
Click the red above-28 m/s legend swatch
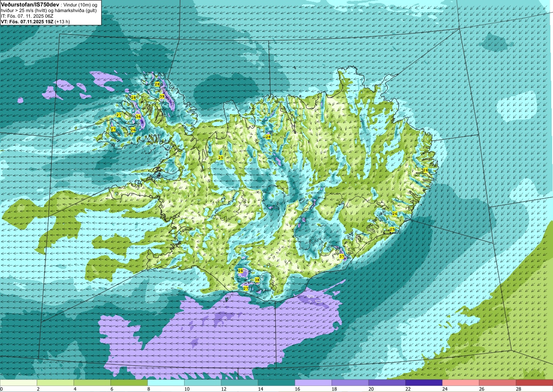click(x=534, y=383)
